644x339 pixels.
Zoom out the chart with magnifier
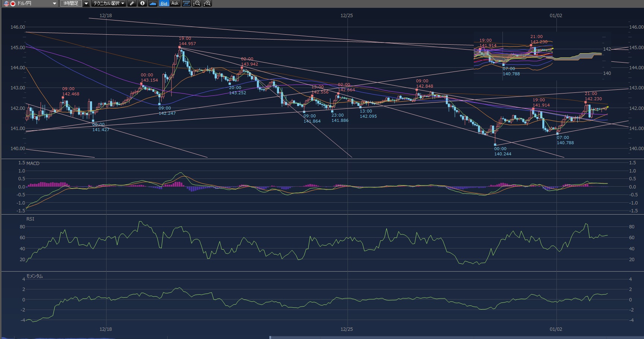pos(197,3)
